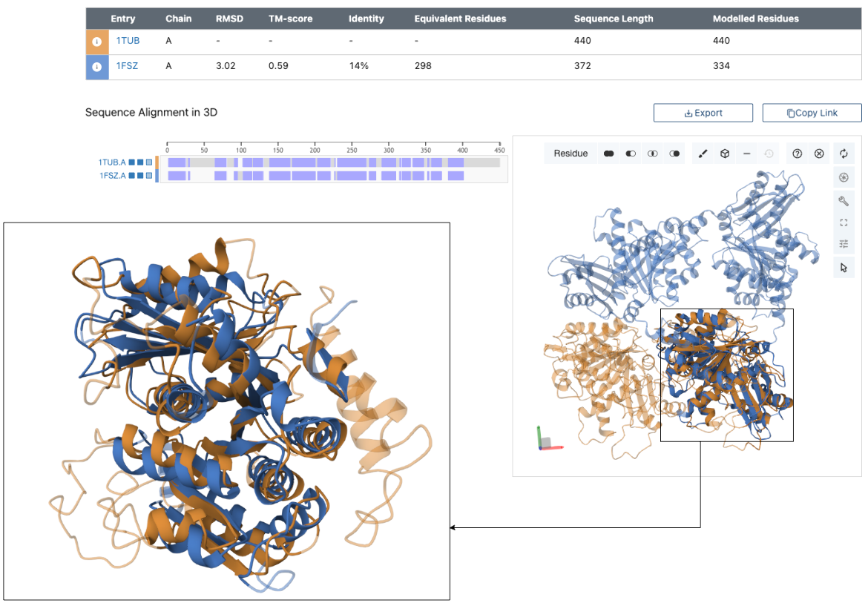Open the Residue picking level dropdown
This screenshot has height=603, width=868.
(571, 154)
